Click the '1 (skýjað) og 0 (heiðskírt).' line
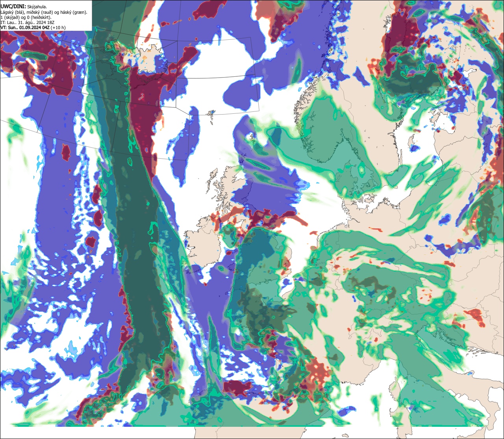Screen dimensions: 504x439 [x=26, y=17]
